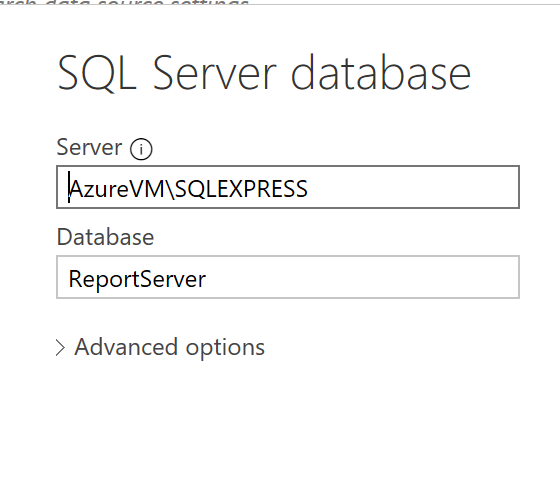This screenshot has height=477, width=560.
Task: Click the word AzureVM in Server box
Action: tap(117, 189)
